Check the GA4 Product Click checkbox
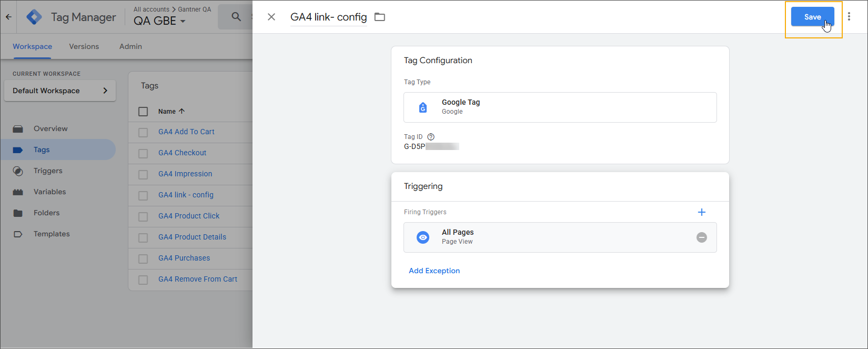Image resolution: width=868 pixels, height=349 pixels. pos(143,217)
